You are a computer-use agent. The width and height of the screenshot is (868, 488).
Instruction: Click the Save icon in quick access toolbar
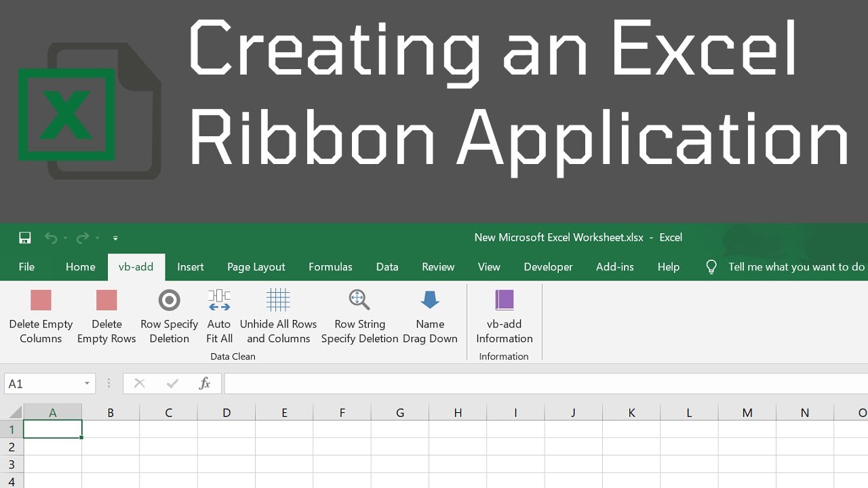25,238
